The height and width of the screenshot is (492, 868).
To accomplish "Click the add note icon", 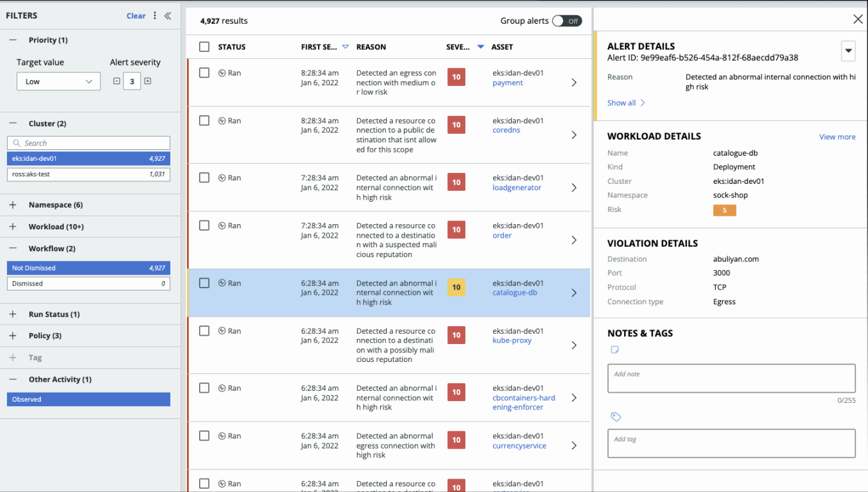I will pos(615,350).
